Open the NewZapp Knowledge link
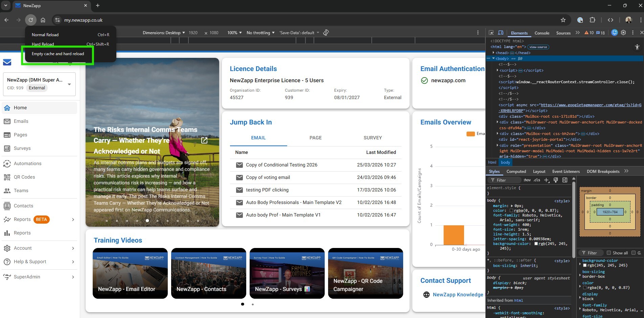 tap(458, 295)
